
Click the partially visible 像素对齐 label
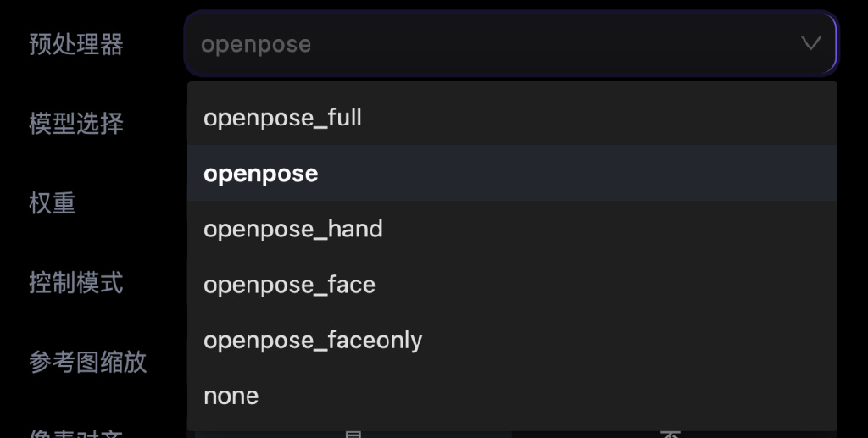[x=76, y=434]
